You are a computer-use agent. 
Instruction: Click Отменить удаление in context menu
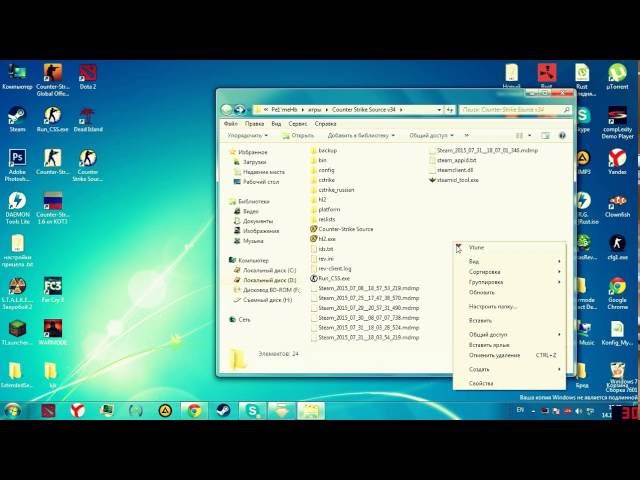click(x=509, y=356)
